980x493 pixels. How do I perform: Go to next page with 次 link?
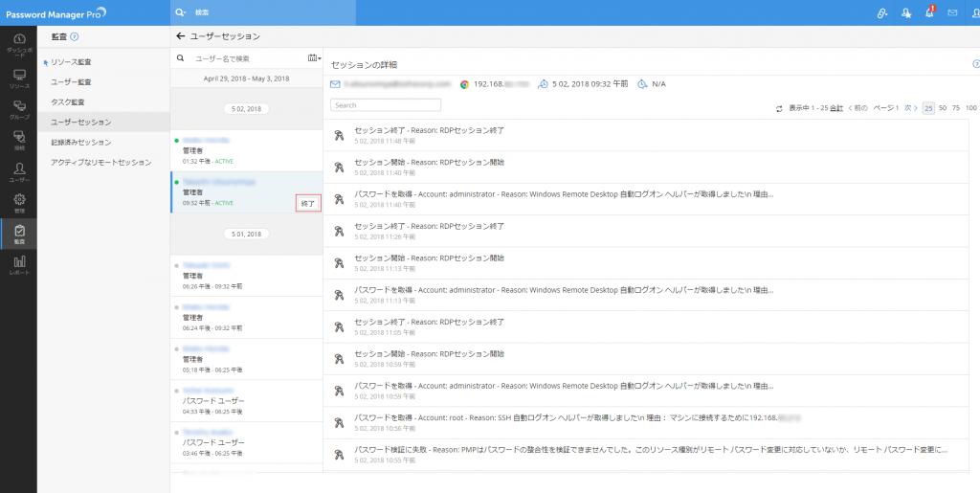pyautogui.click(x=908, y=108)
